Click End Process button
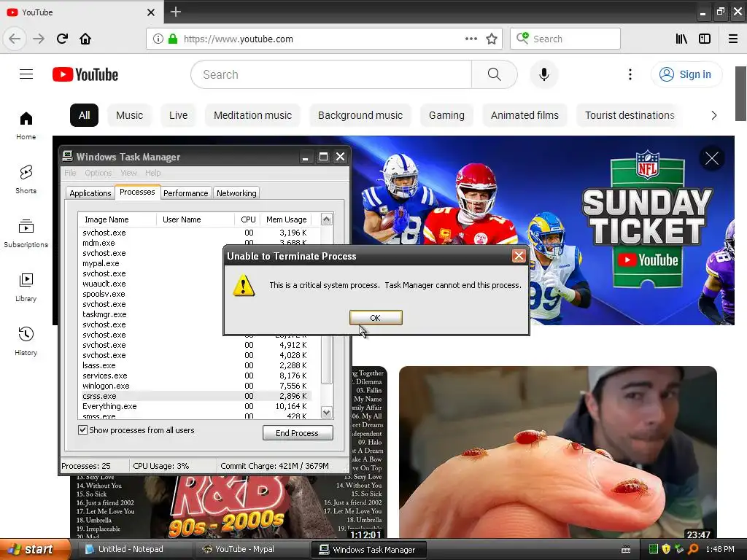The image size is (747, 560). tap(298, 433)
